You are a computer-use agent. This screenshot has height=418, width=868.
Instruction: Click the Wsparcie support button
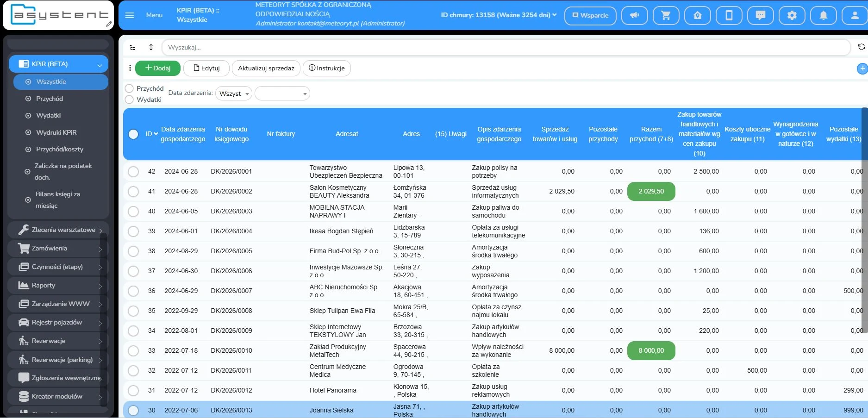[x=590, y=15]
